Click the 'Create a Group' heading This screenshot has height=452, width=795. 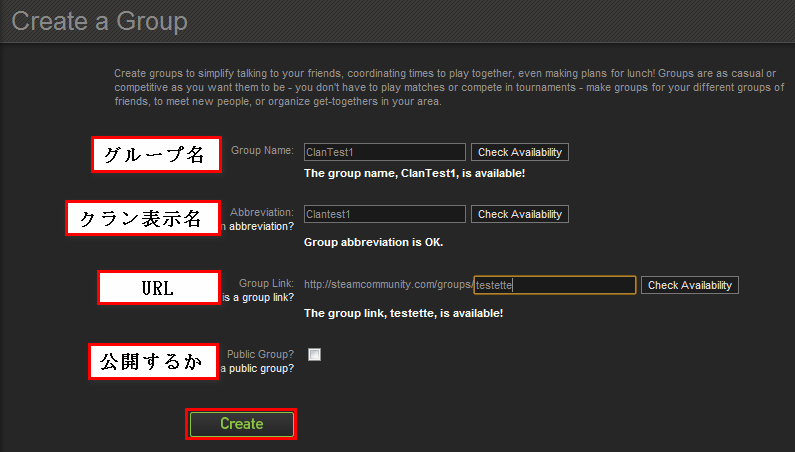pyautogui.click(x=99, y=21)
